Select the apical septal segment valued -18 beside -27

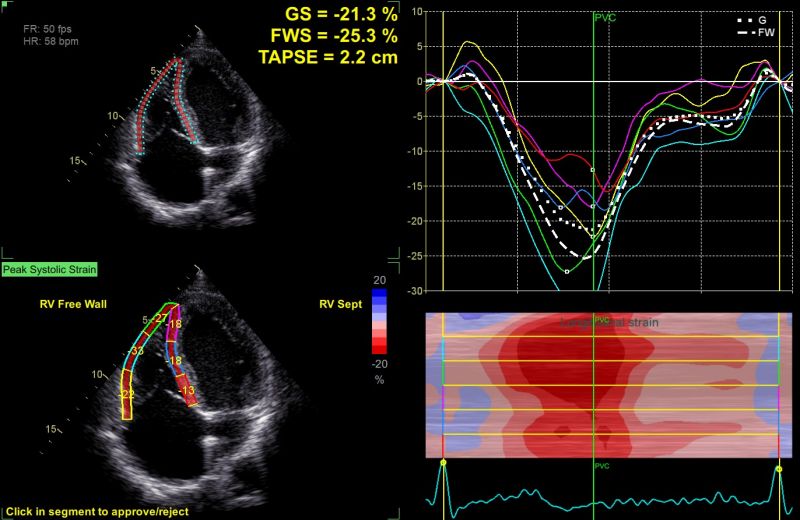174,324
